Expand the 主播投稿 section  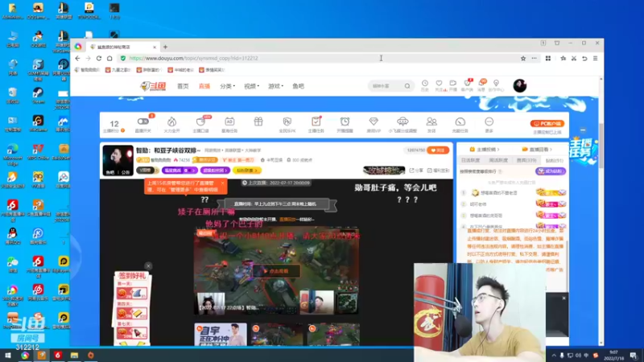coord(485,150)
